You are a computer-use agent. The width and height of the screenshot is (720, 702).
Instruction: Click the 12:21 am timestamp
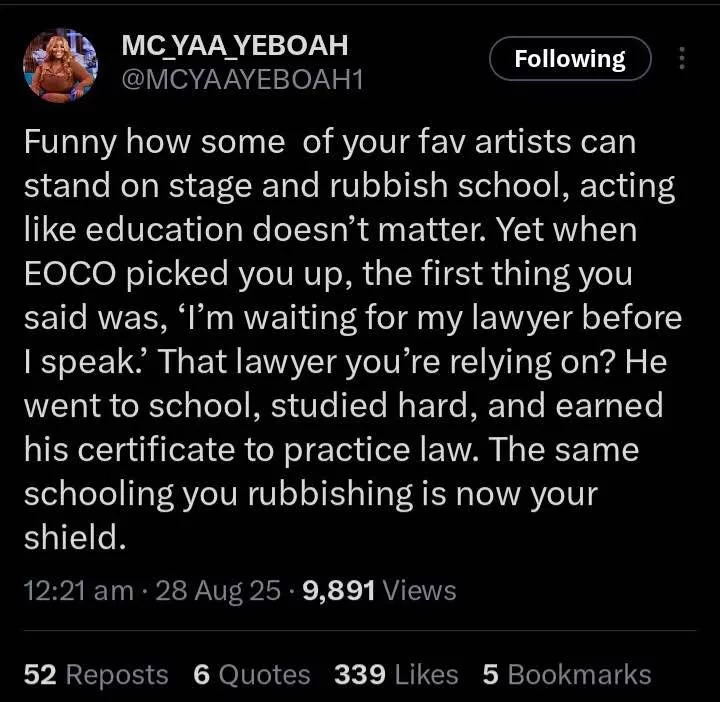(79, 590)
